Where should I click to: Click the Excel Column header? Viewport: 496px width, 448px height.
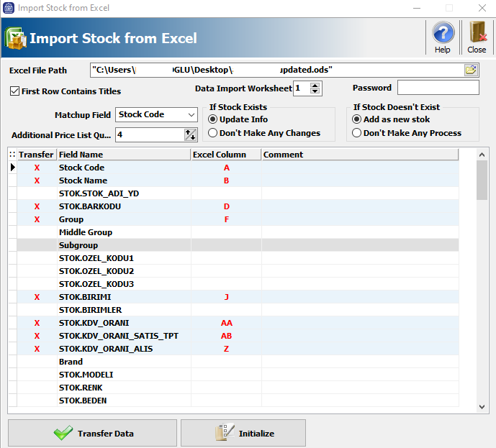tap(226, 155)
